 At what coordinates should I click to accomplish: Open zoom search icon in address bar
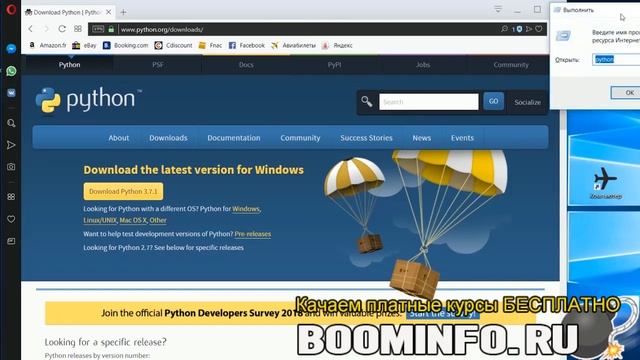pos(504,29)
